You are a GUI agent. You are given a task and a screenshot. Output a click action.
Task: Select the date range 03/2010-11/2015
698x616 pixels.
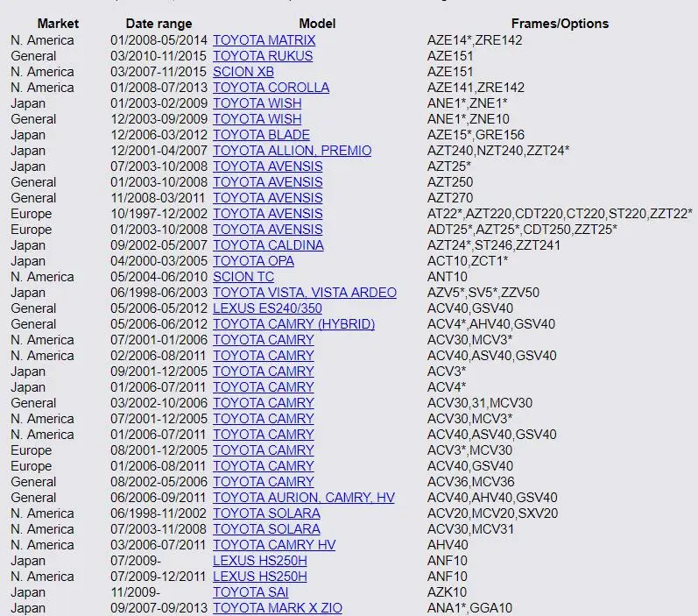[x=159, y=56]
